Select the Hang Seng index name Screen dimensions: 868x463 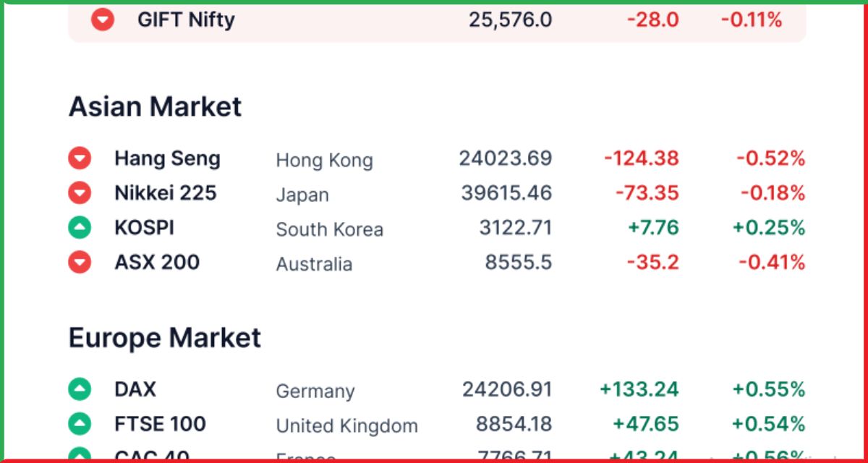point(167,158)
